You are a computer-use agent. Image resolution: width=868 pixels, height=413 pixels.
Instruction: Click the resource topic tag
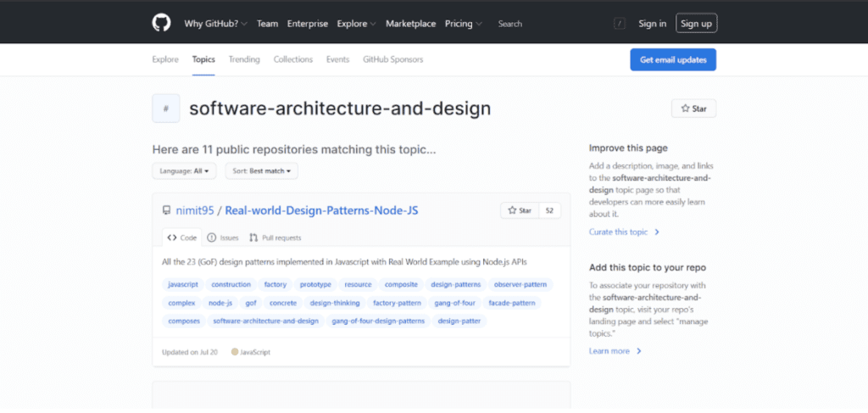(358, 285)
